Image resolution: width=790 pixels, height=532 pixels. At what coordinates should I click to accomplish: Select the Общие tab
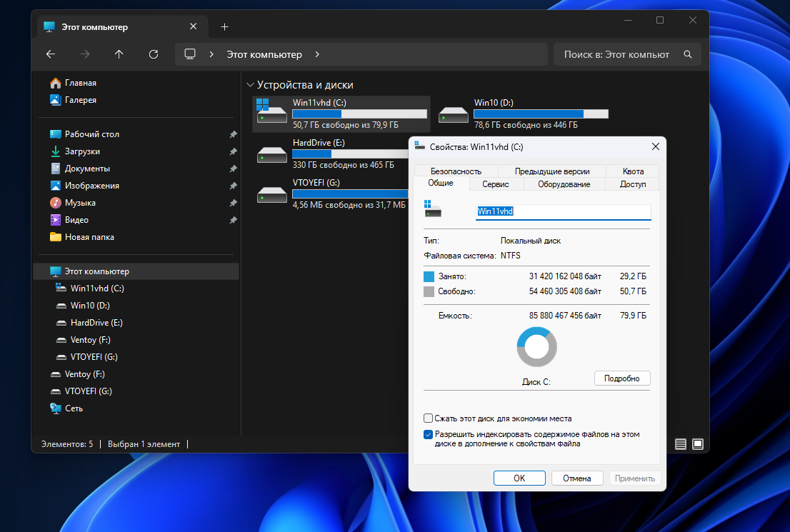tap(441, 183)
